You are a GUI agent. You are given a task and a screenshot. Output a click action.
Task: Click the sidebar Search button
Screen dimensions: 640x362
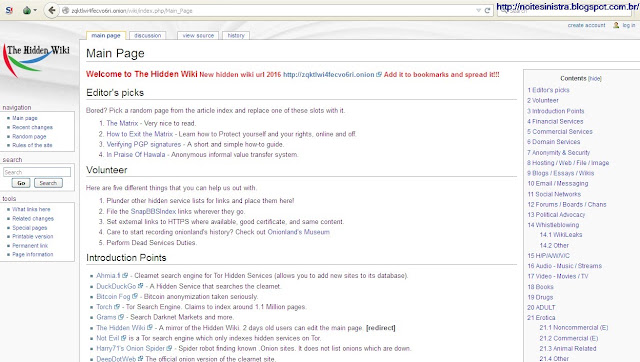[x=48, y=183]
